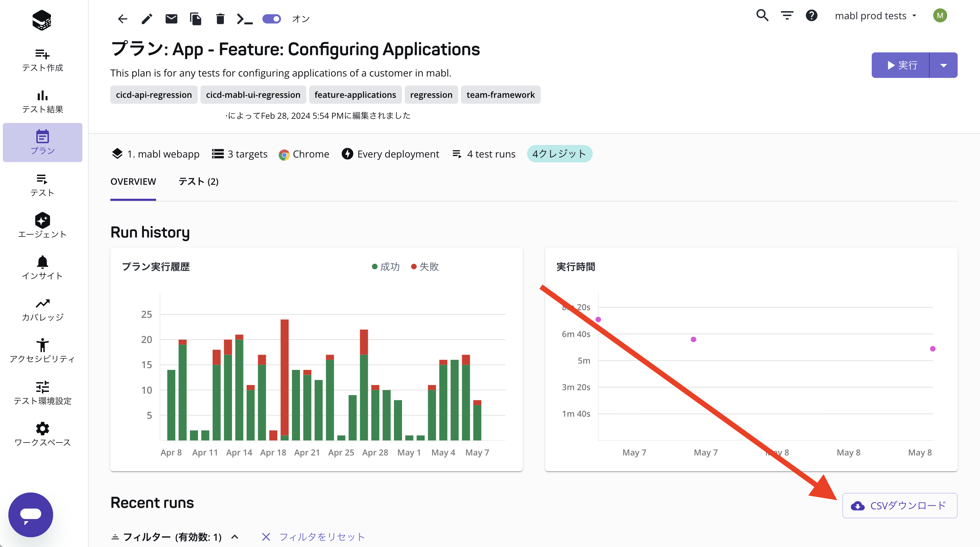The image size is (980, 547).
Task: Click the cicd-mabl-ui-regression label
Action: (x=253, y=95)
